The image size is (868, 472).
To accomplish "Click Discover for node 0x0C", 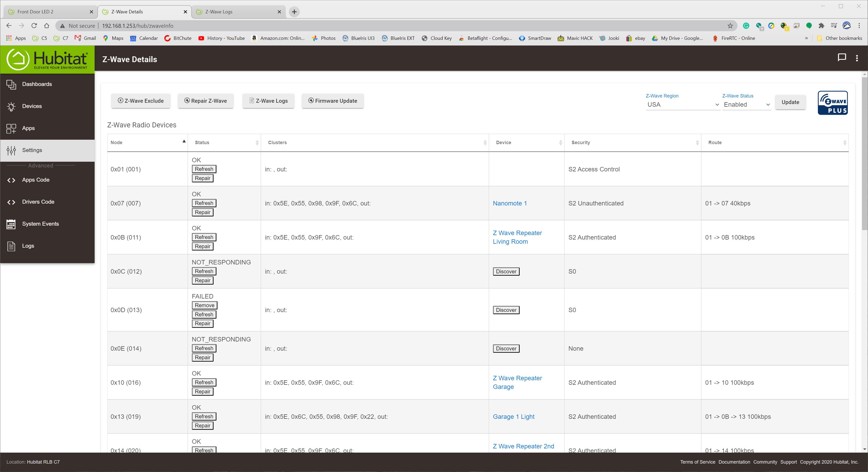I will pyautogui.click(x=506, y=272).
